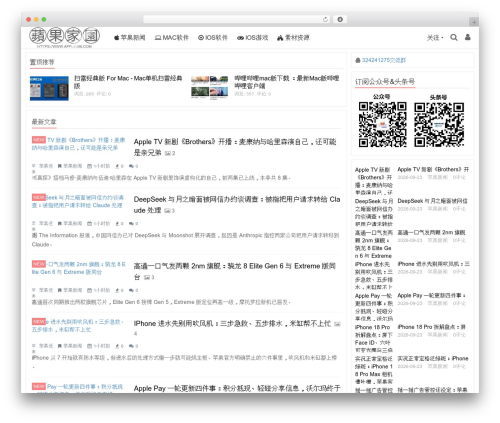Click the NEW badge on the 高通 article
500x423 pixels.
click(x=39, y=264)
